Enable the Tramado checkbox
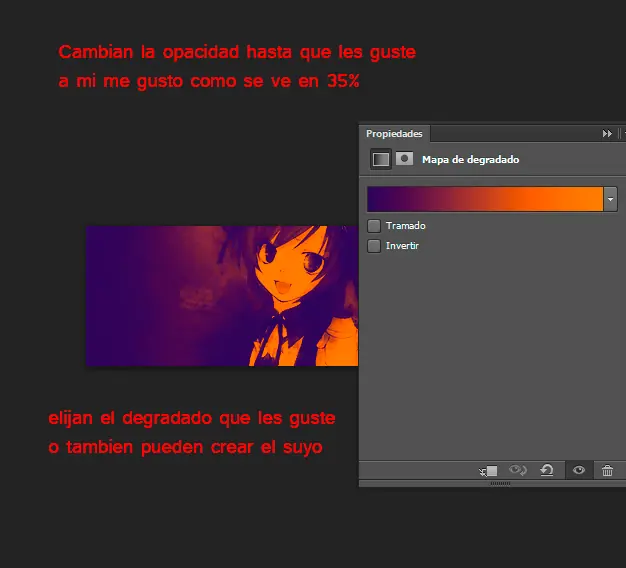This screenshot has width=626, height=568. pyautogui.click(x=374, y=226)
